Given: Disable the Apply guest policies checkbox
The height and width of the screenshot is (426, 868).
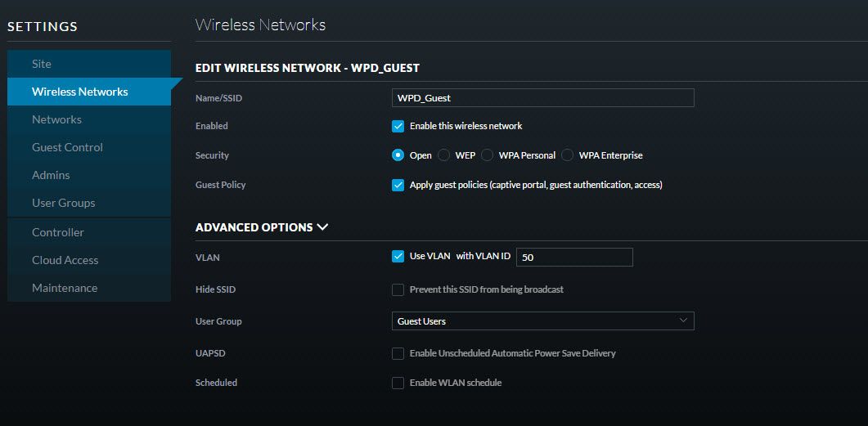Looking at the screenshot, I should click(398, 185).
